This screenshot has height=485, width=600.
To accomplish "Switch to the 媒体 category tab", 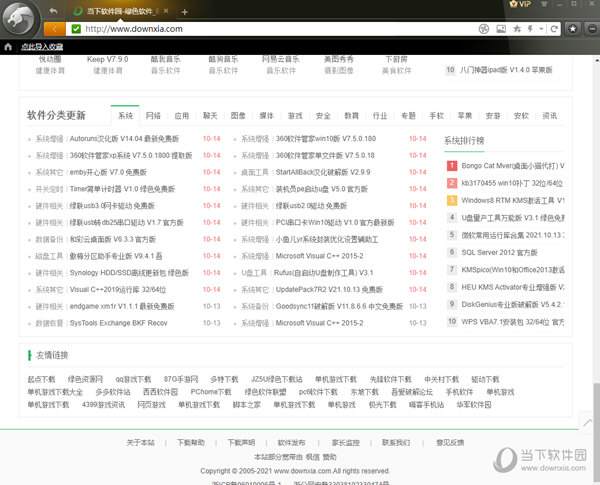I will (267, 116).
